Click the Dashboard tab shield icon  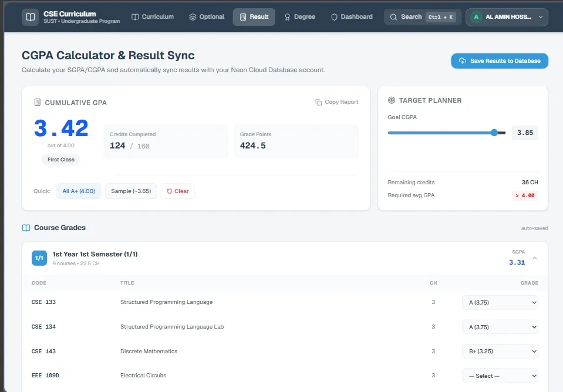[334, 17]
